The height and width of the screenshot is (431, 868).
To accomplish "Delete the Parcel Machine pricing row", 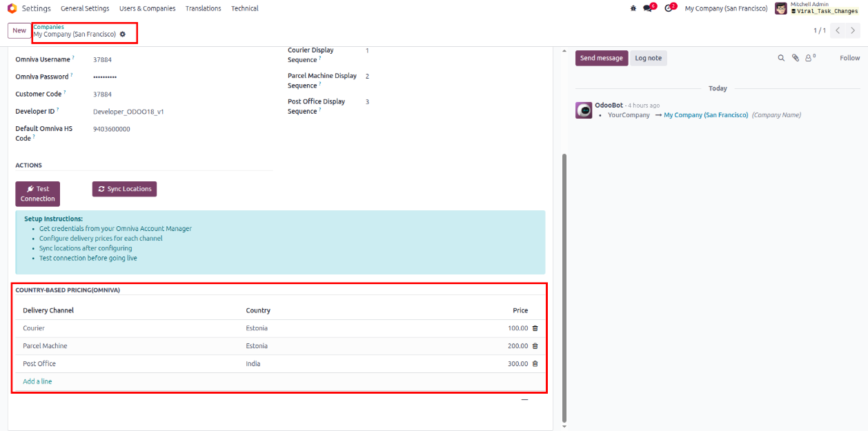I will 535,346.
